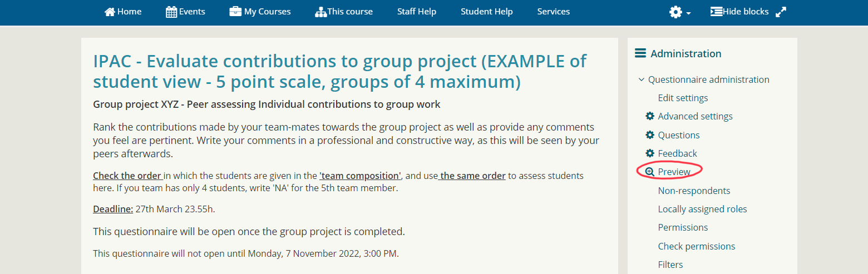Viewport: 868px width, 274px height.
Task: Open the Non-respondents link
Action: [694, 191]
